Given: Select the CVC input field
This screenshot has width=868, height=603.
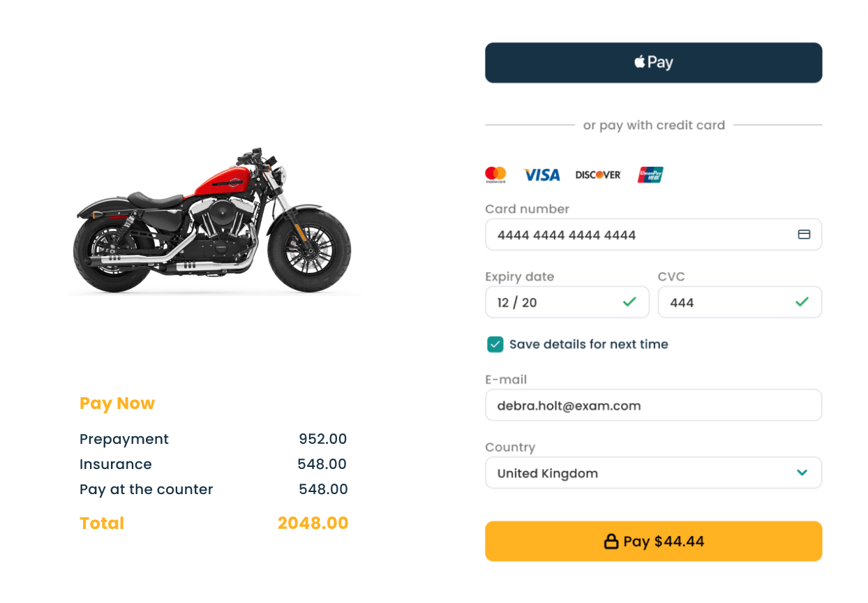Looking at the screenshot, I should pyautogui.click(x=740, y=302).
